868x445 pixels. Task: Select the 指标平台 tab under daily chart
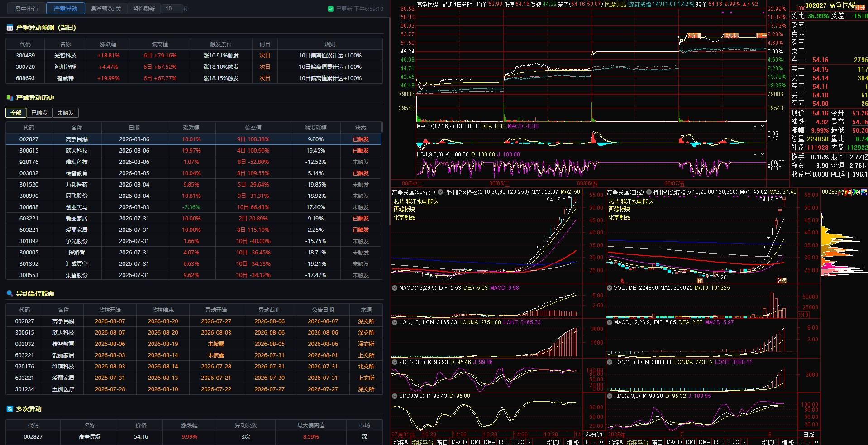point(638,442)
